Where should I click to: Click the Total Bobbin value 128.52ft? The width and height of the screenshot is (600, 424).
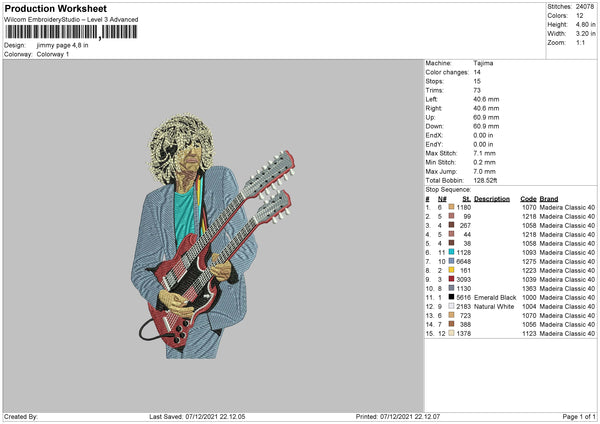pyautogui.click(x=485, y=180)
